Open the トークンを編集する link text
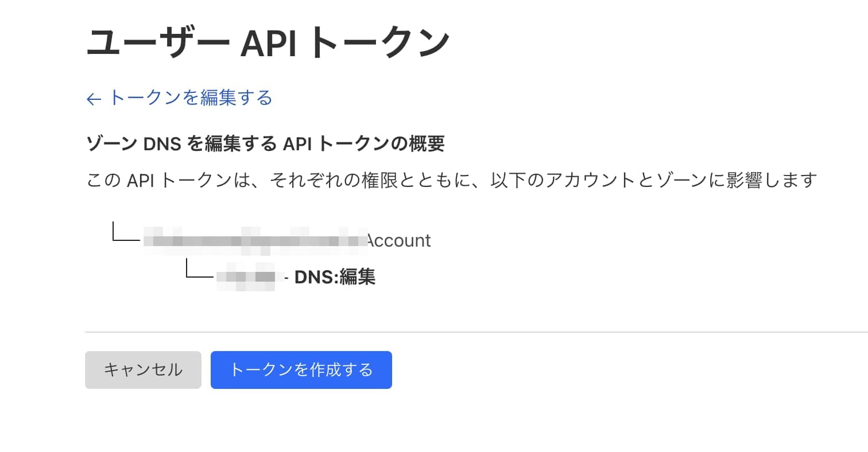Viewport: 868px width, 452px height. (x=191, y=98)
